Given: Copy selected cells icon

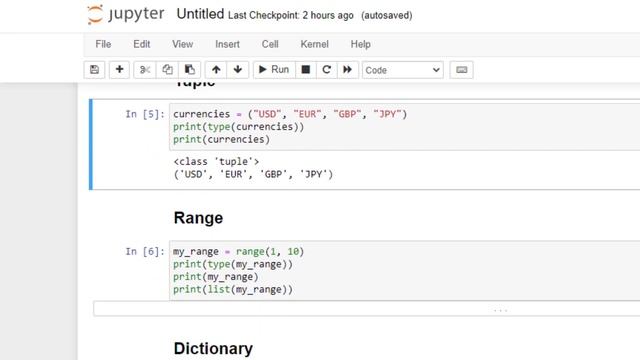Looking at the screenshot, I should coord(167,70).
